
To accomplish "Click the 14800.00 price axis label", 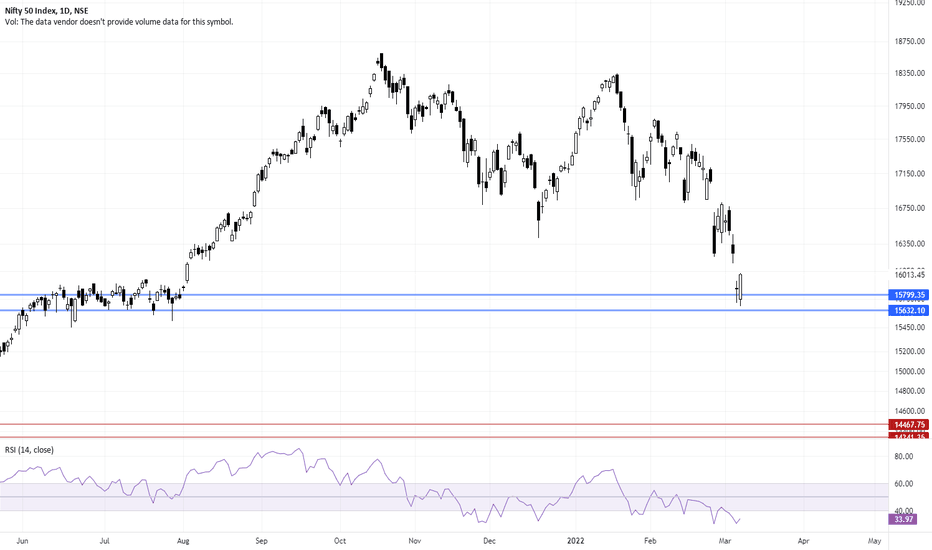I will [909, 391].
